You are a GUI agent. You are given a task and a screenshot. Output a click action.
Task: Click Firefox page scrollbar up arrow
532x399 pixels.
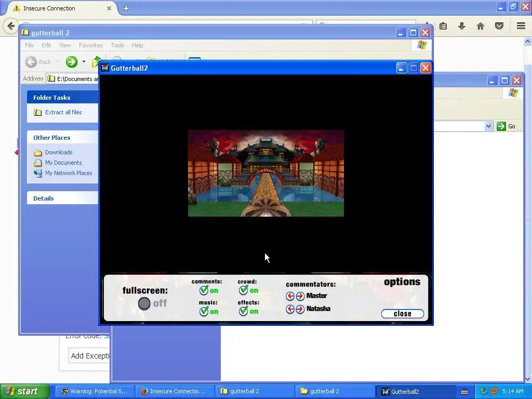pyautogui.click(x=528, y=42)
